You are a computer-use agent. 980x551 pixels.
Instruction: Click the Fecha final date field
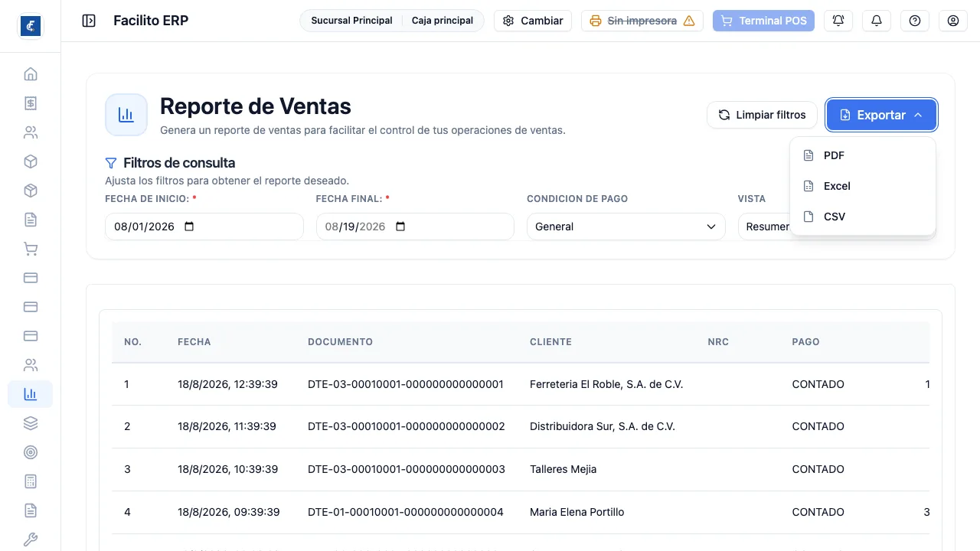[x=415, y=227]
